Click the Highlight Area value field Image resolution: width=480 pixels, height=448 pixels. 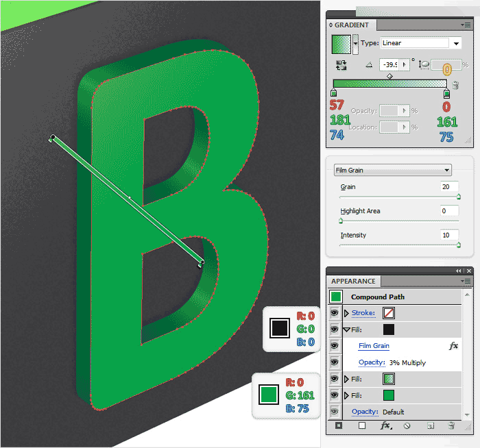click(x=449, y=211)
